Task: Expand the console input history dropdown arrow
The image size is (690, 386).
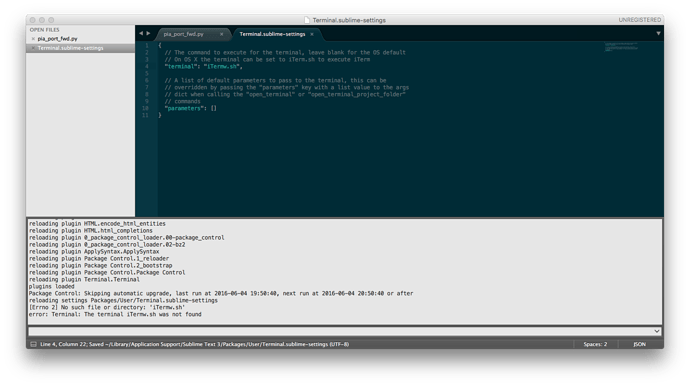Action: (x=657, y=331)
